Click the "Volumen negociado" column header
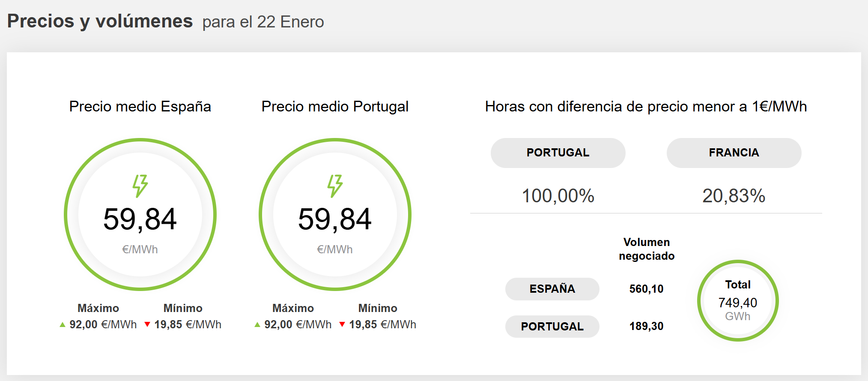868x381 pixels. tap(647, 249)
